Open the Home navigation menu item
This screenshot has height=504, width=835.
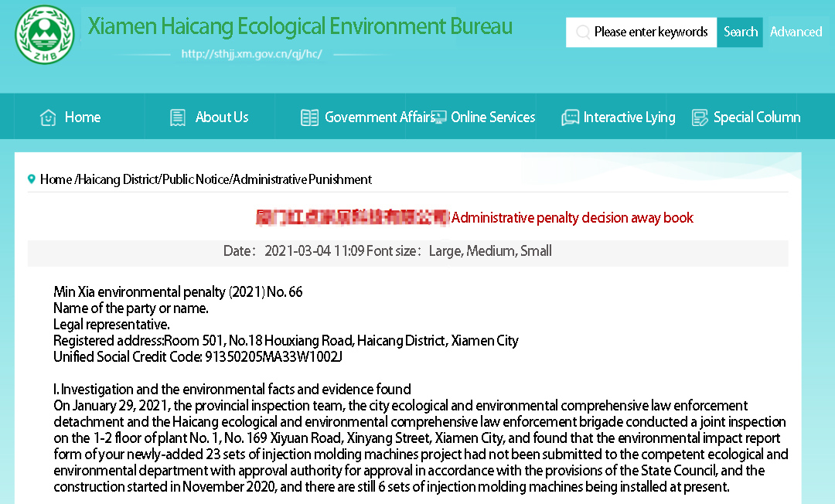coord(83,117)
